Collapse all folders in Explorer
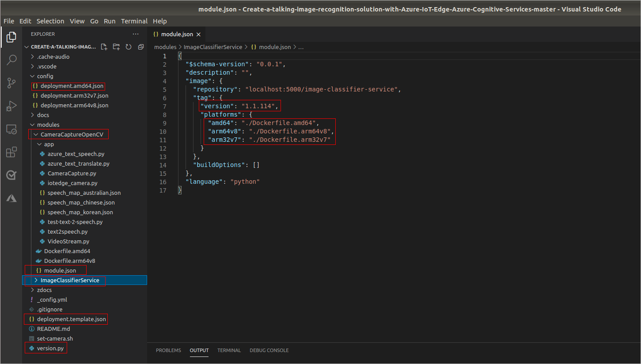641x364 pixels. 141,47
